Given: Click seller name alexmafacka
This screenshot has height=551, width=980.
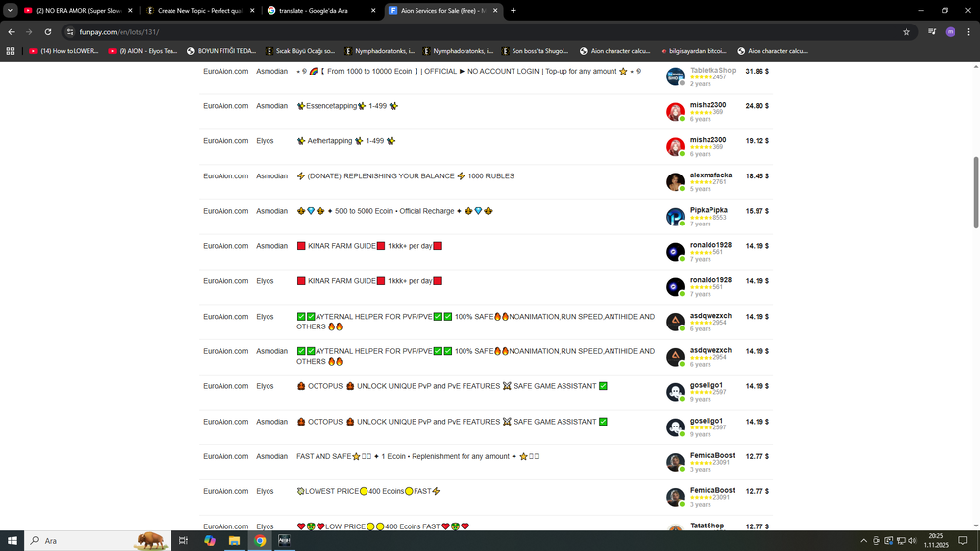Looking at the screenshot, I should pos(710,175).
